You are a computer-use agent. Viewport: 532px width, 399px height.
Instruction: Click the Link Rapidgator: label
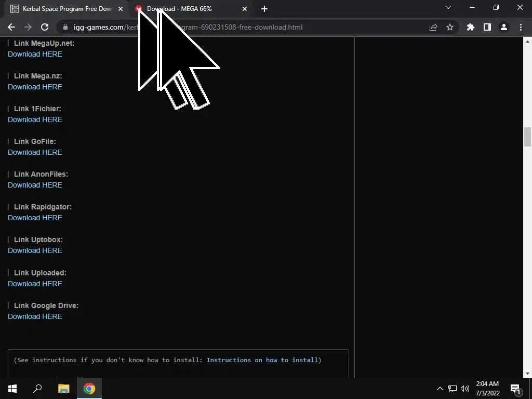click(43, 207)
